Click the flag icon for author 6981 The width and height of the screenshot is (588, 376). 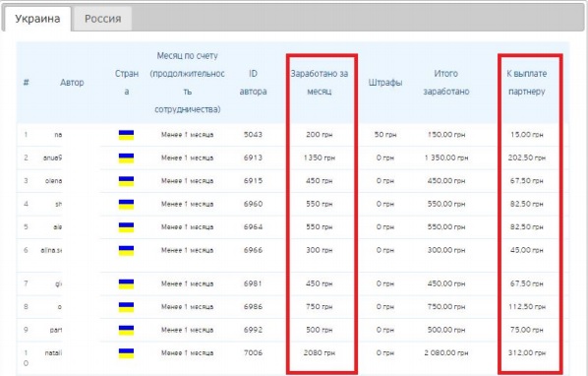[x=126, y=284]
